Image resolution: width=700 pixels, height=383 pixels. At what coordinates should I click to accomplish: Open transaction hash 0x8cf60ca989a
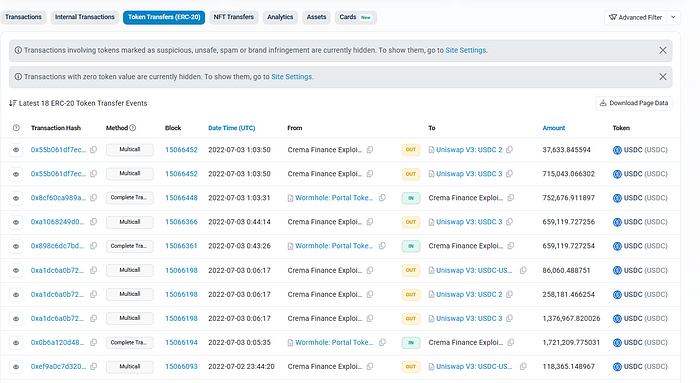[58, 198]
